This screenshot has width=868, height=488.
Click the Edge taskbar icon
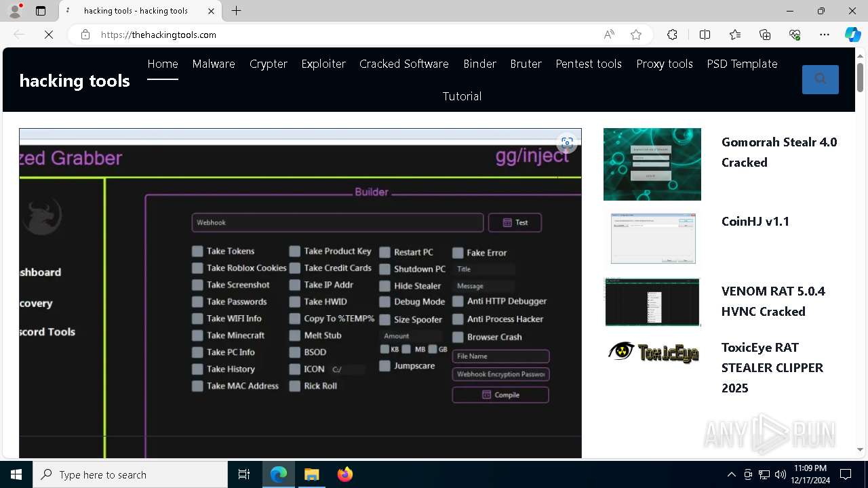279,474
